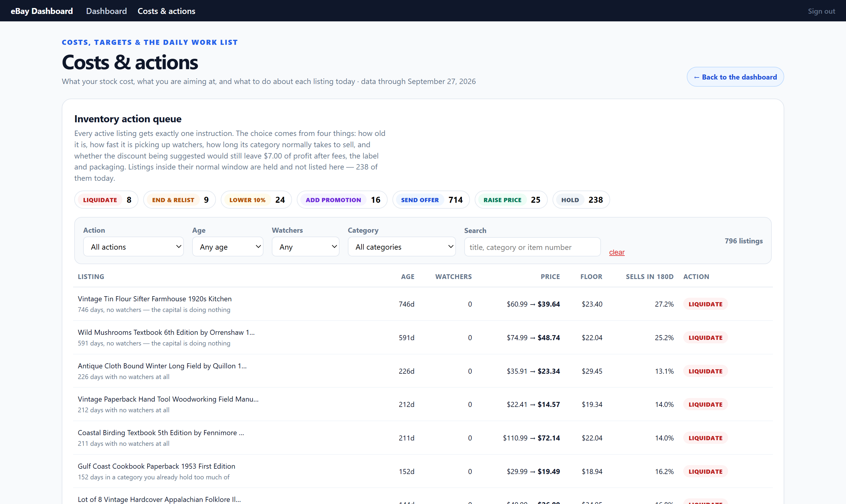Select the Hold 238 chip

coord(581,200)
